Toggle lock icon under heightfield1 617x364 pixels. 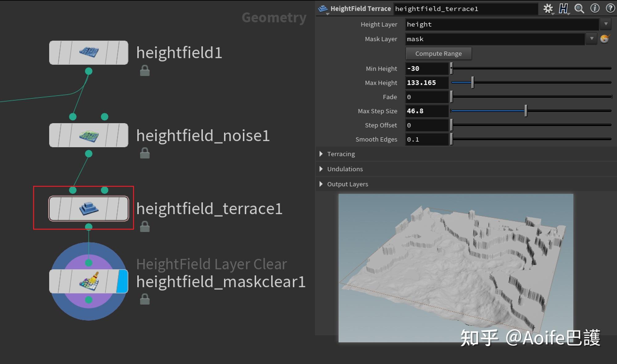click(145, 71)
